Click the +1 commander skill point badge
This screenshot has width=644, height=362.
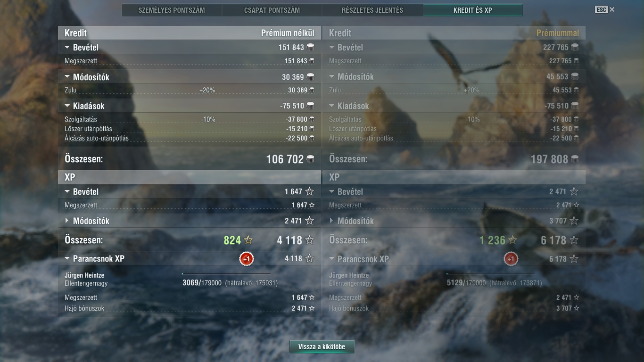point(246,259)
